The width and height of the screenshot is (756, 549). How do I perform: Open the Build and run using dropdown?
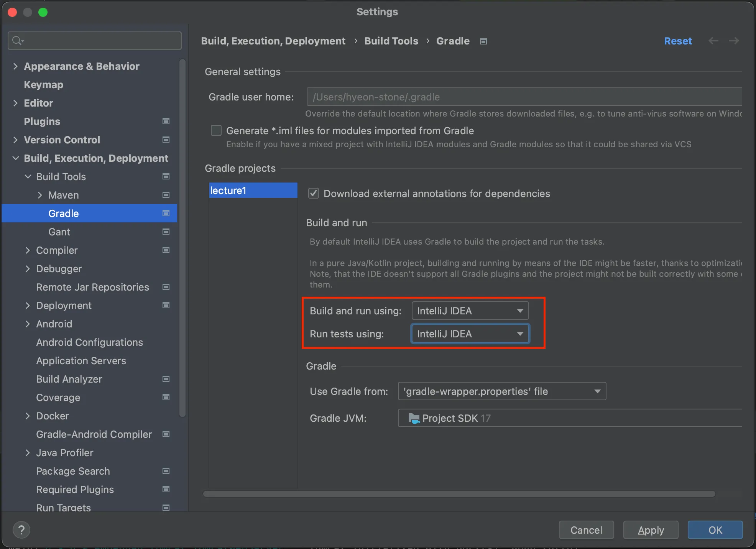click(470, 311)
